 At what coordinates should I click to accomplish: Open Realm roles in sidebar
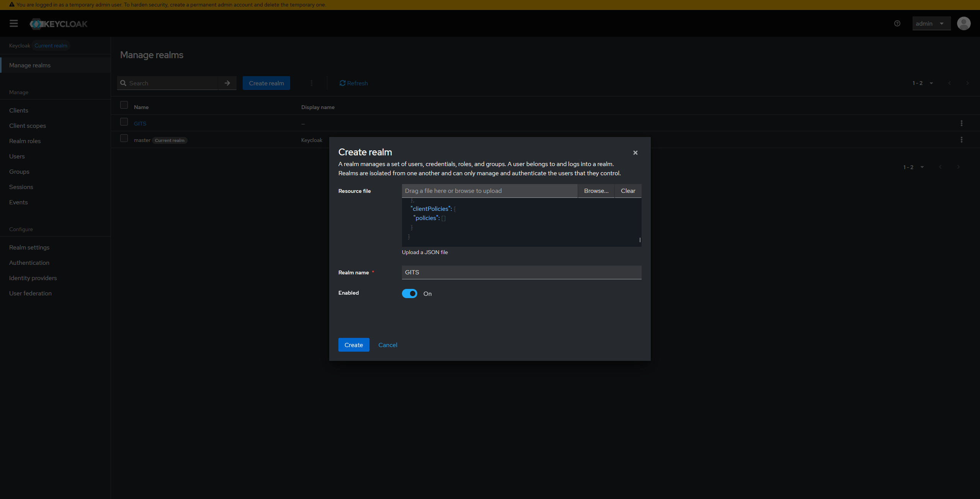(x=56, y=141)
